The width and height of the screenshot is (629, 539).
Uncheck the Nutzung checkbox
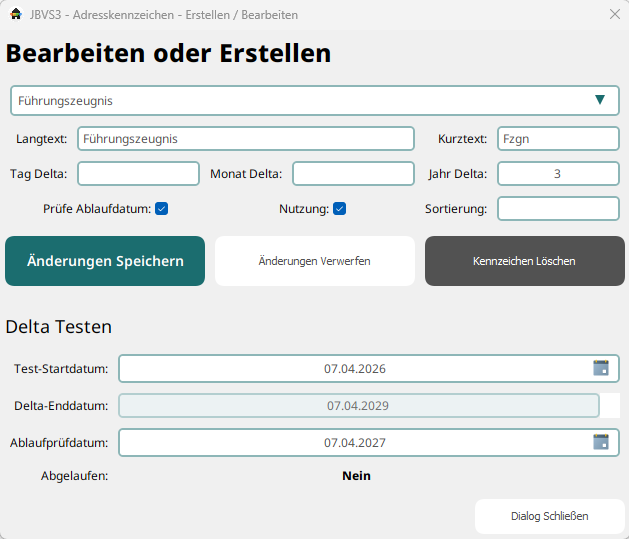339,209
